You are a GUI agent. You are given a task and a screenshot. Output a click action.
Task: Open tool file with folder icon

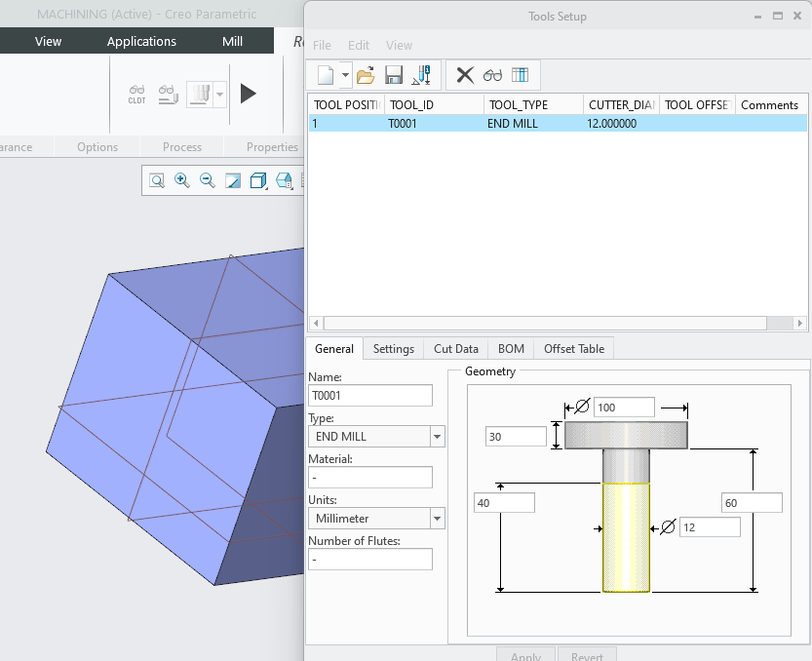click(x=366, y=75)
